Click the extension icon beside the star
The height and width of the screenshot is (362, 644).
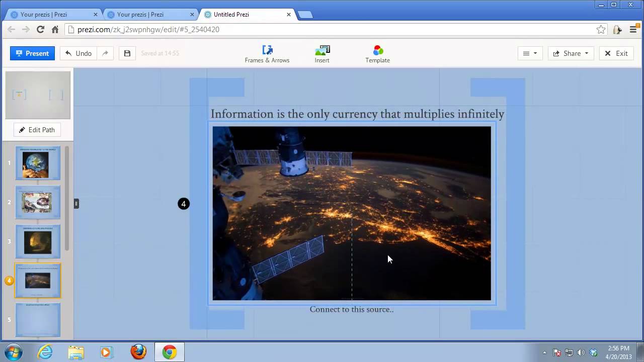(617, 30)
